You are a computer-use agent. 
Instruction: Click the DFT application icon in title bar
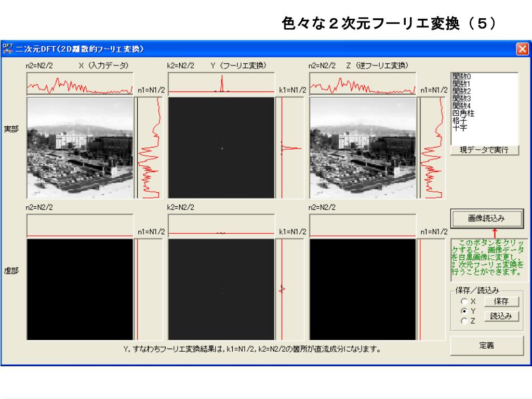tap(7, 48)
